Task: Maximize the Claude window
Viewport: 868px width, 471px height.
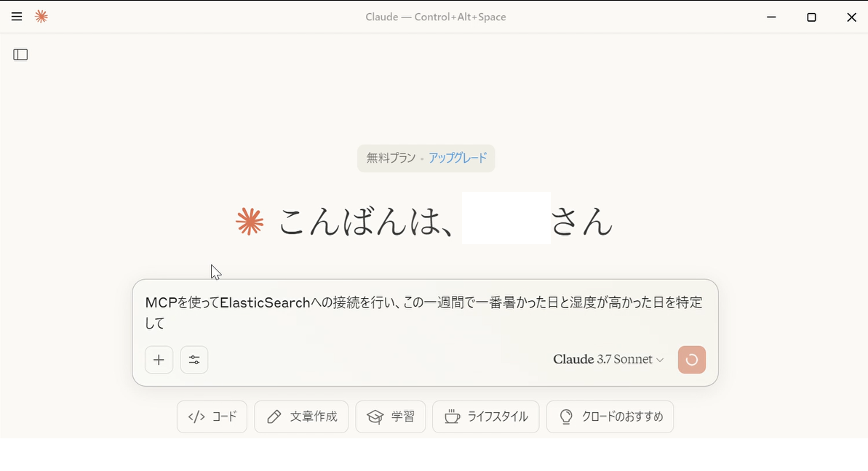Action: (811, 17)
